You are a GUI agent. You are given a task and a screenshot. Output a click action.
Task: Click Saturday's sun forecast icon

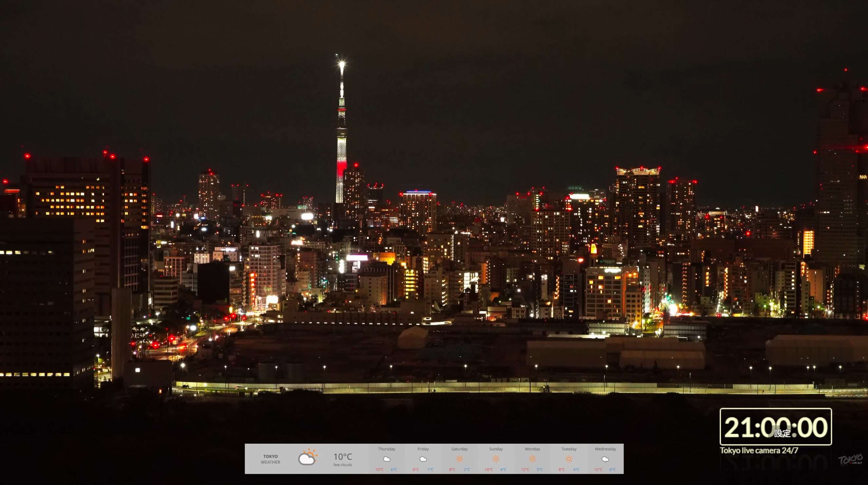click(459, 459)
